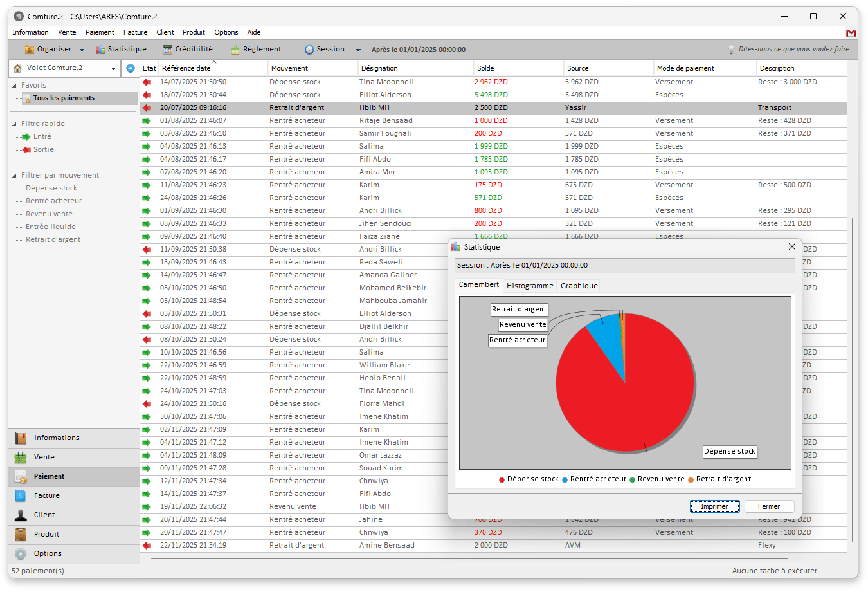Click the Fermer button

coord(768,506)
